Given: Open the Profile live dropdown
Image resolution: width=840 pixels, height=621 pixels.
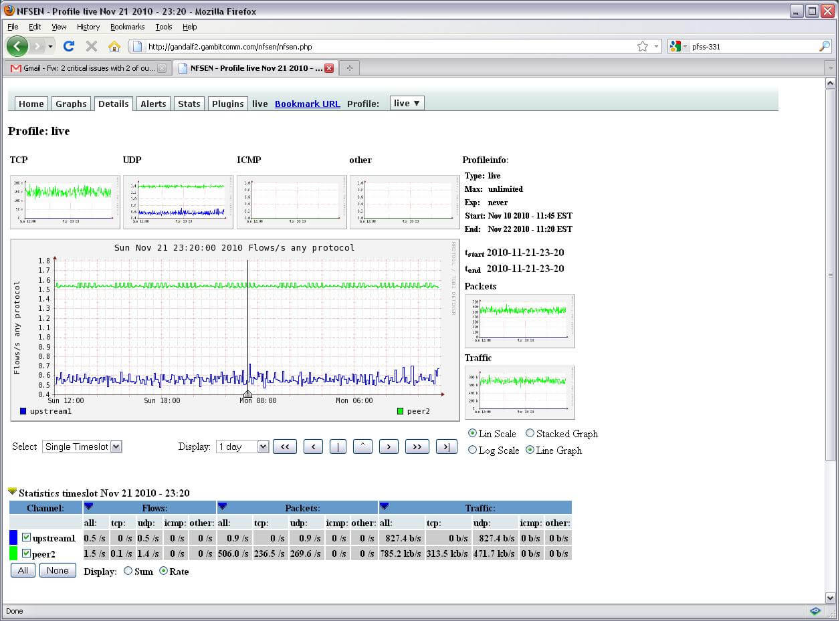Looking at the screenshot, I should (x=406, y=103).
